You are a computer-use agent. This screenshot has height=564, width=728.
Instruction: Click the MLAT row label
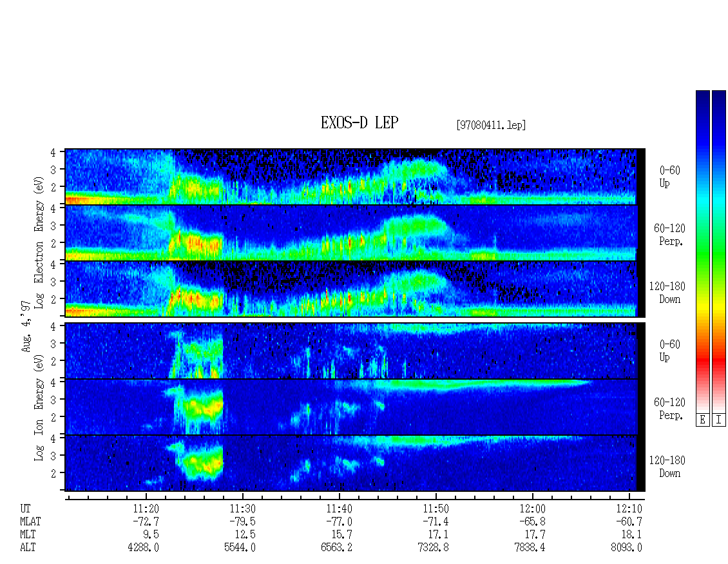click(30, 521)
